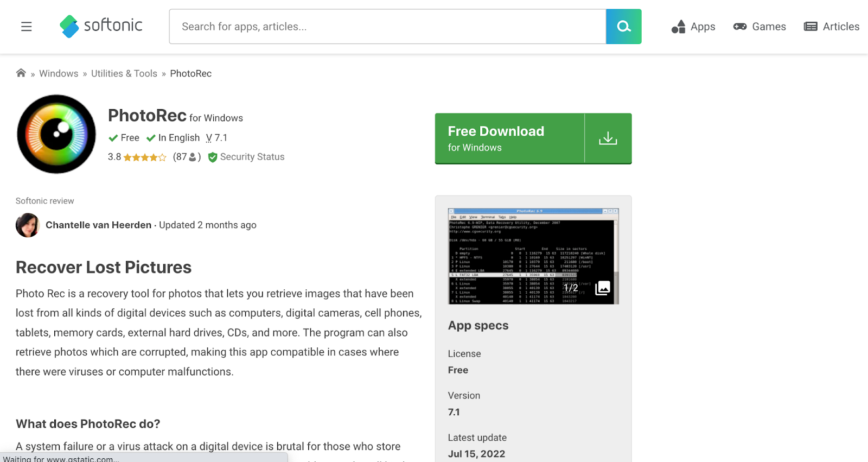This screenshot has width=868, height=462.
Task: Click the 'In English' label
Action: coord(179,138)
